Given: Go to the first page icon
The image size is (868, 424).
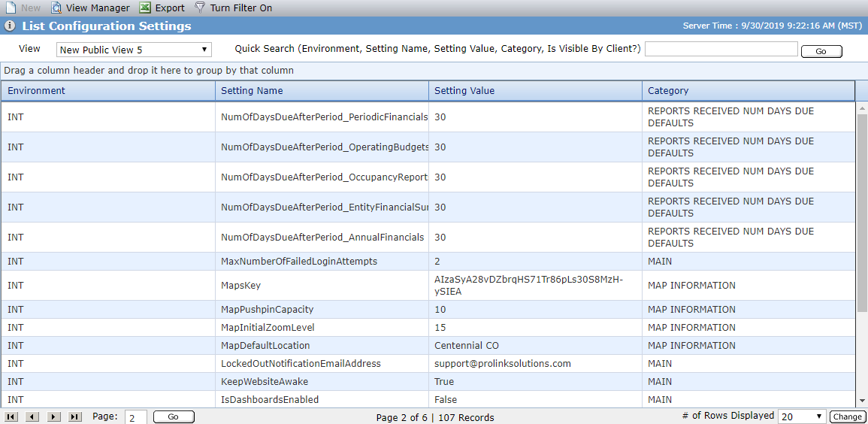Looking at the screenshot, I should click(11, 416).
